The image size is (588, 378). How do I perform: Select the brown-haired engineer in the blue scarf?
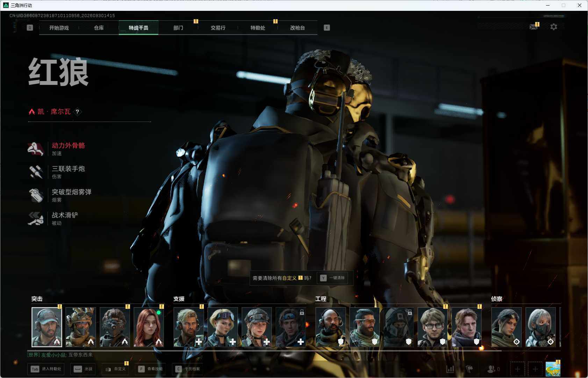(467, 327)
